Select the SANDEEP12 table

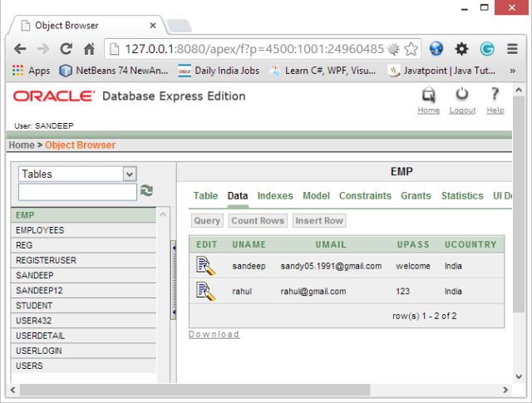(x=84, y=290)
